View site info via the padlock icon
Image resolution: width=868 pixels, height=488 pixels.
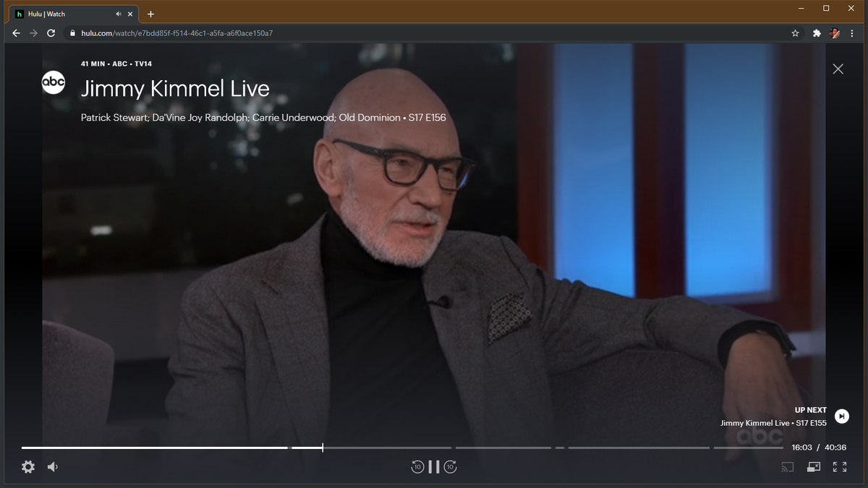[x=72, y=33]
